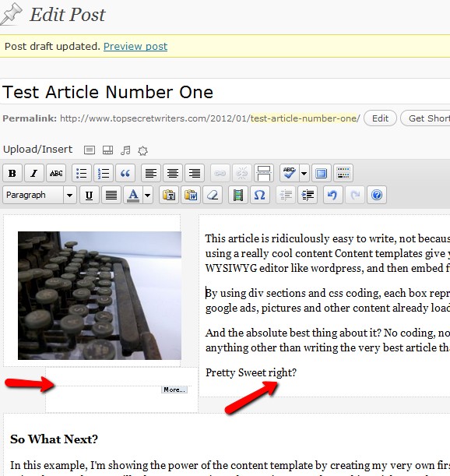The width and height of the screenshot is (450, 476).
Task: Undo the last change
Action: click(332, 195)
